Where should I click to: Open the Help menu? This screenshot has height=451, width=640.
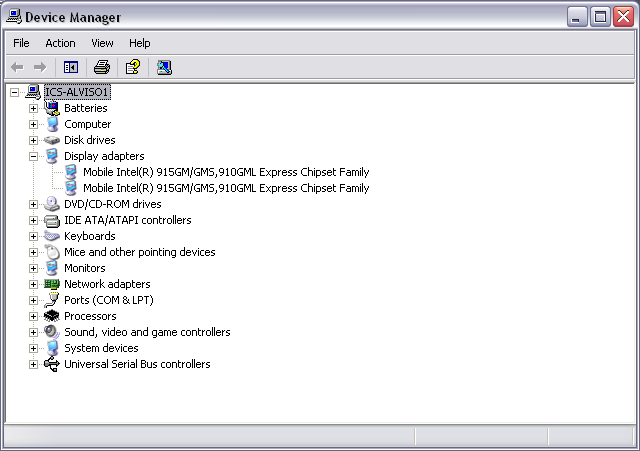tap(140, 43)
